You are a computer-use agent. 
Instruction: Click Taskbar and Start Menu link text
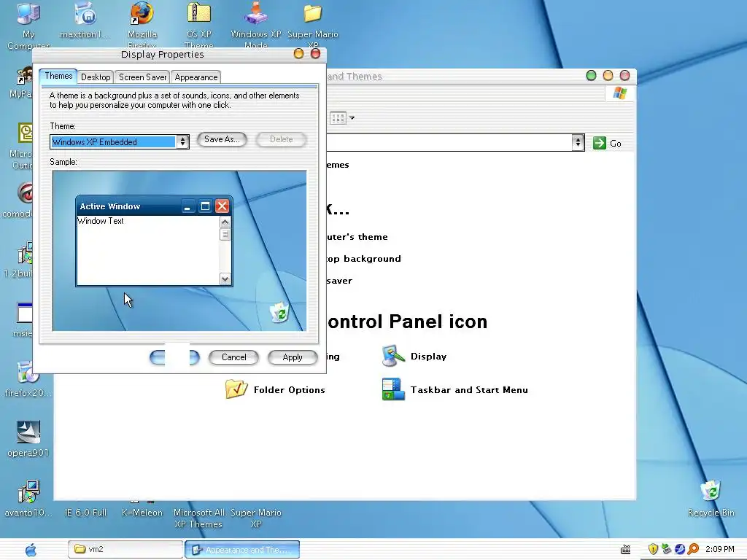coord(469,389)
